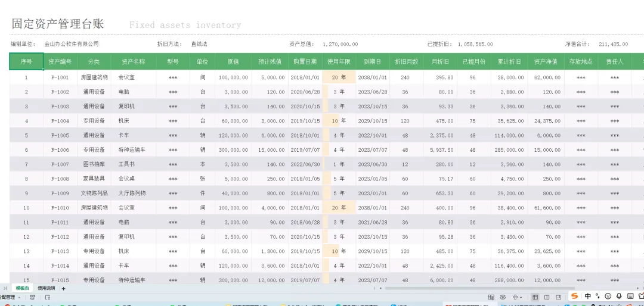This screenshot has width=644, height=306.
Task: Select the 资产净值 header cell
Action: [546, 61]
